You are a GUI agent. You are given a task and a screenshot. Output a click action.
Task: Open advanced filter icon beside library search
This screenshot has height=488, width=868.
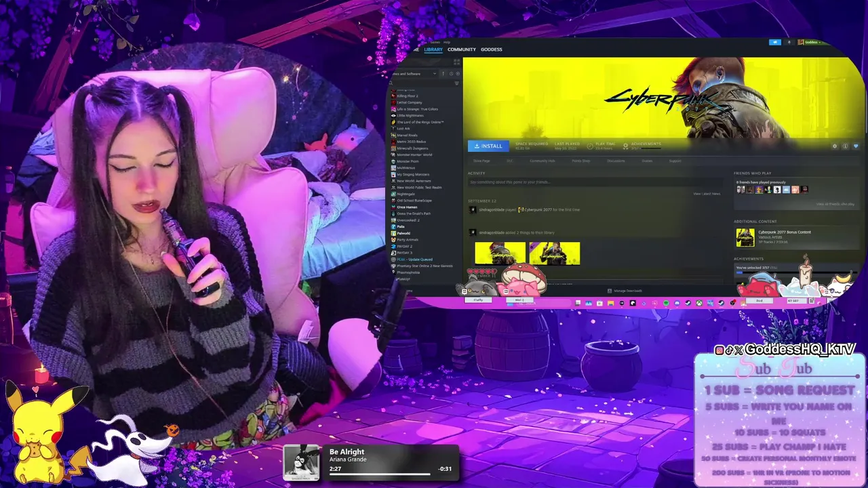pyautogui.click(x=456, y=83)
